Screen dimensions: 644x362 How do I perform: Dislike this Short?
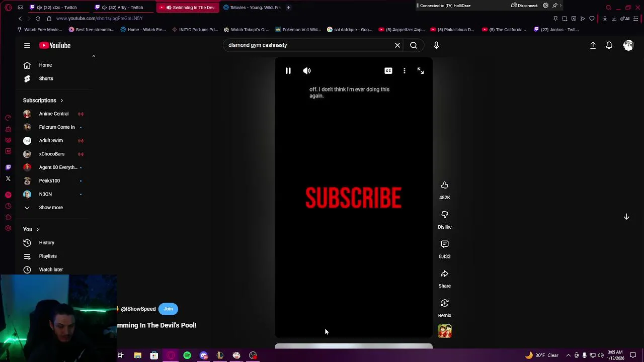coord(445,215)
